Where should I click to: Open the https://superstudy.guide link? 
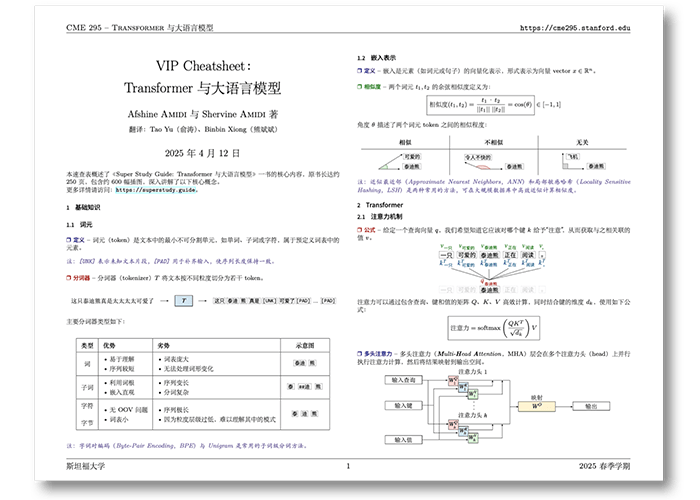tap(155, 190)
